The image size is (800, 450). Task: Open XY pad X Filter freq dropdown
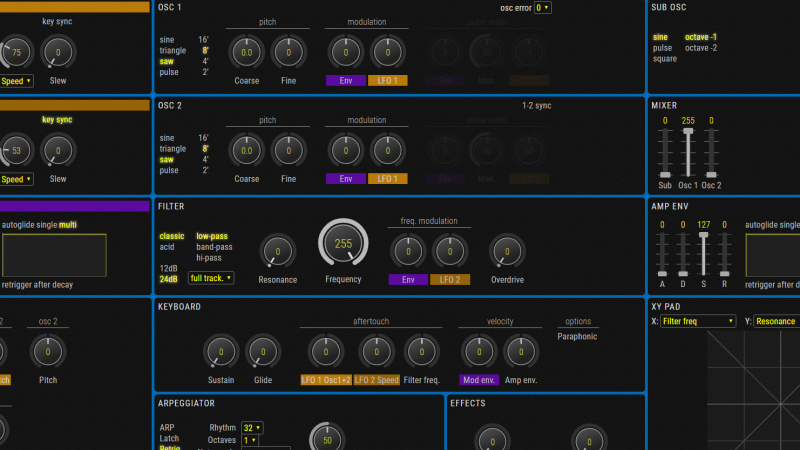pyautogui.click(x=698, y=321)
